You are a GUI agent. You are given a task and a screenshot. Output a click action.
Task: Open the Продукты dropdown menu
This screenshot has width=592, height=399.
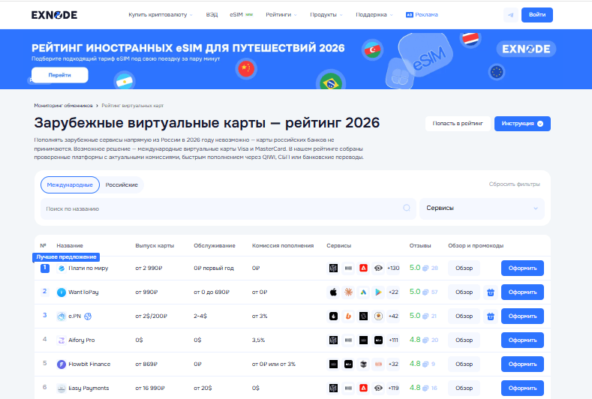tap(326, 15)
